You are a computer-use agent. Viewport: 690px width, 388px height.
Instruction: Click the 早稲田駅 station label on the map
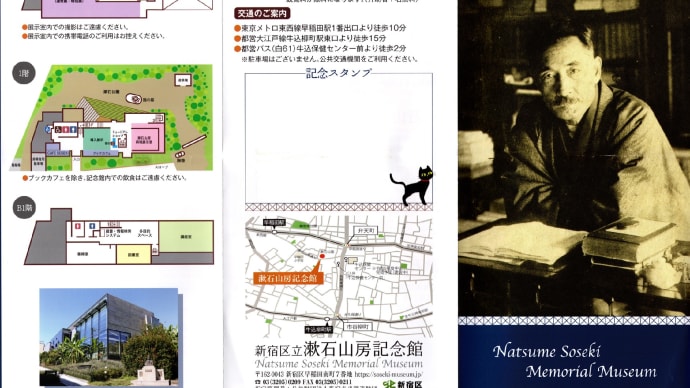(x=274, y=223)
